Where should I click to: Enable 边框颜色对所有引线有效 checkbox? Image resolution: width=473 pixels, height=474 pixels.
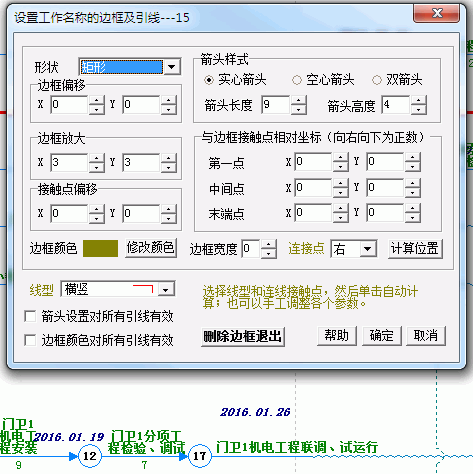[x=30, y=340]
